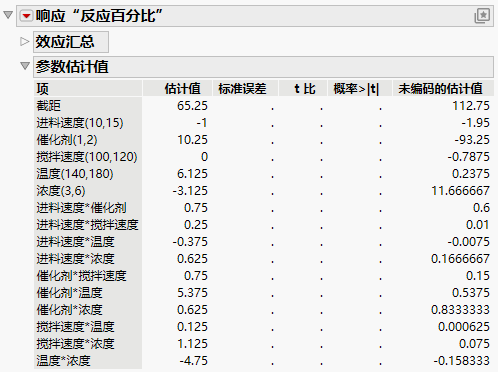Viewport: 498px width, 372px height.
Task: Click the estimate value -3.125 for 浓度
Action: pos(190,191)
